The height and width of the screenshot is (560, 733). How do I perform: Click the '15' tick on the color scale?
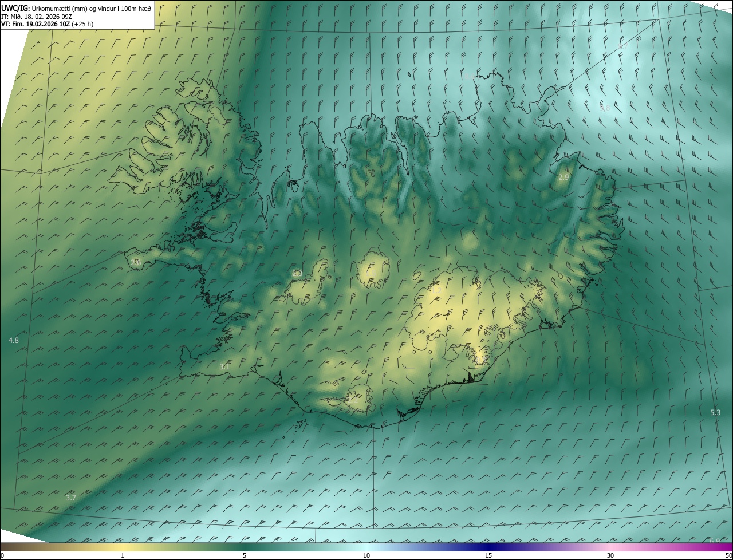(488, 555)
